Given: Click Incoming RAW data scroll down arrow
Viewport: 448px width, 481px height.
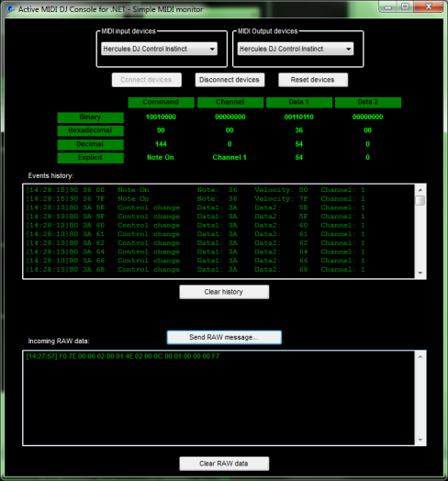Looking at the screenshot, I should (420, 440).
